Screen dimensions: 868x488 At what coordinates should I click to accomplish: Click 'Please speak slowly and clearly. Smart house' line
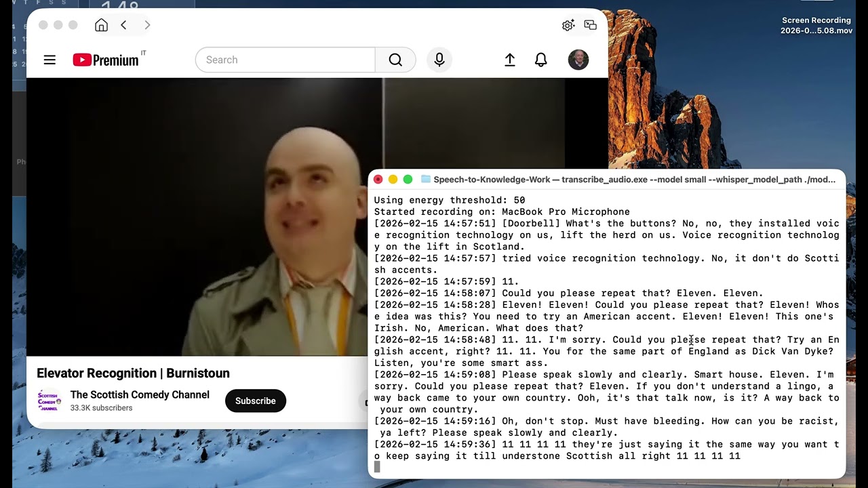pos(607,392)
